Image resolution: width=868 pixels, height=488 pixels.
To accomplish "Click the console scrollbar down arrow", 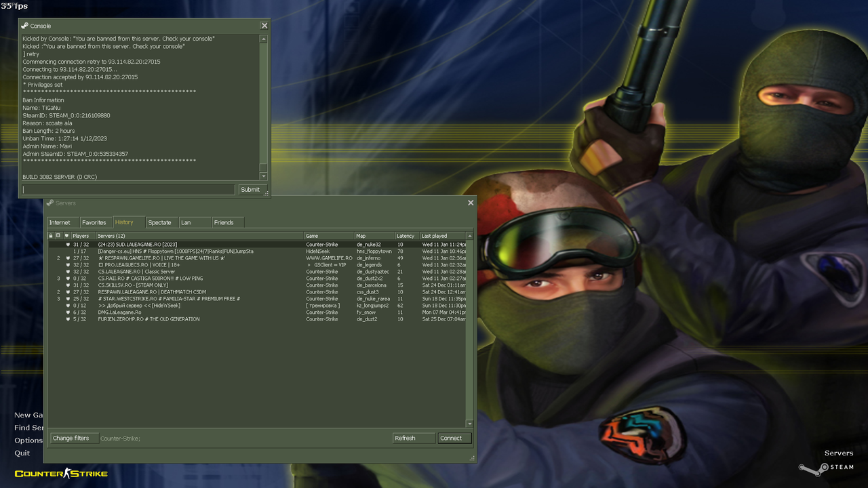I will tap(264, 176).
